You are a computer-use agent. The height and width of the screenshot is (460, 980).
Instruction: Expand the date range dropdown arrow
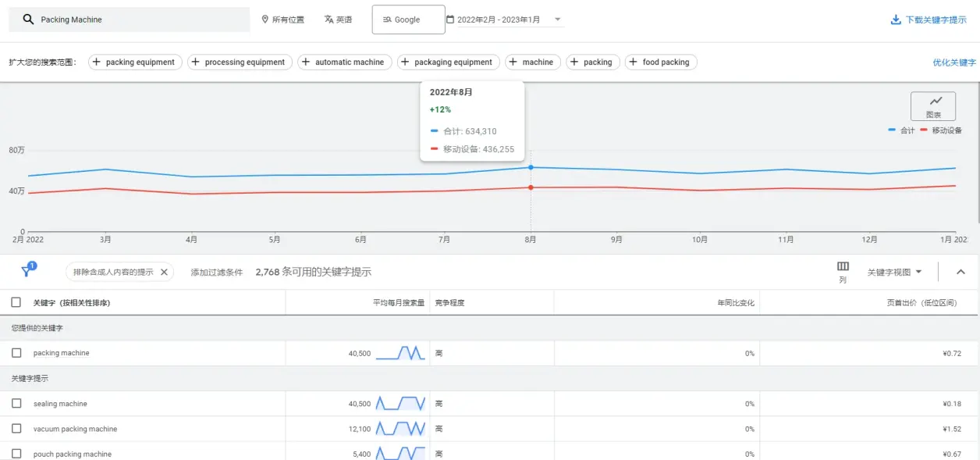(557, 20)
